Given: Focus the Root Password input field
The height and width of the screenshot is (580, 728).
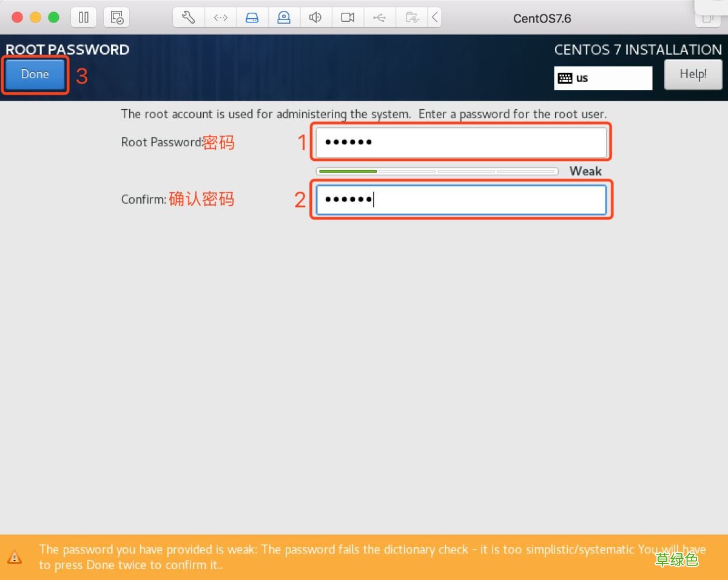Looking at the screenshot, I should [x=461, y=141].
